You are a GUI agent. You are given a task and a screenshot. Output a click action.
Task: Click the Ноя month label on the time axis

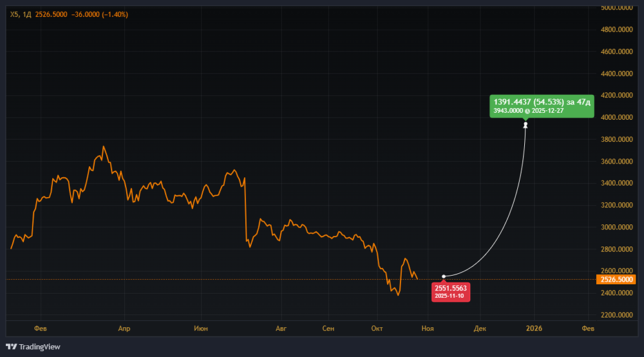pyautogui.click(x=427, y=329)
